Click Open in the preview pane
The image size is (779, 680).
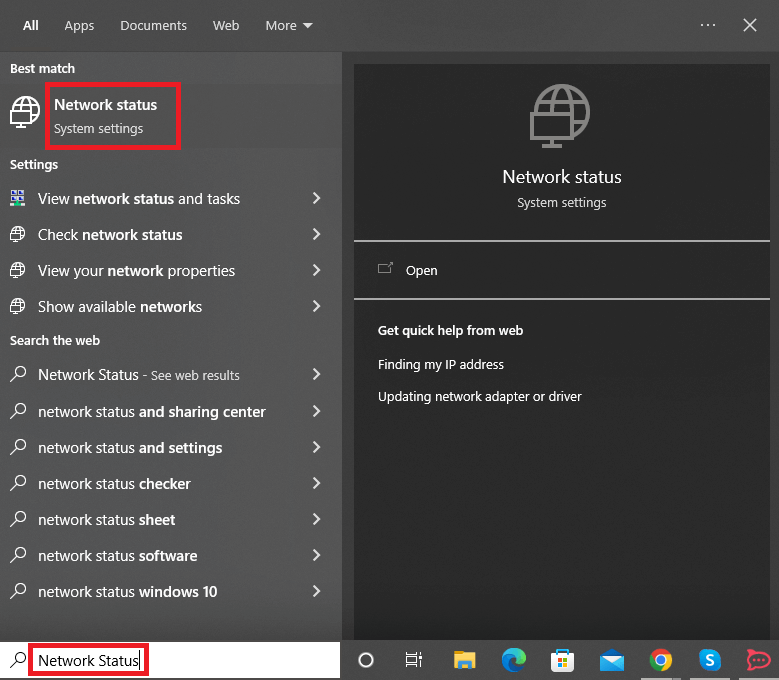click(421, 270)
